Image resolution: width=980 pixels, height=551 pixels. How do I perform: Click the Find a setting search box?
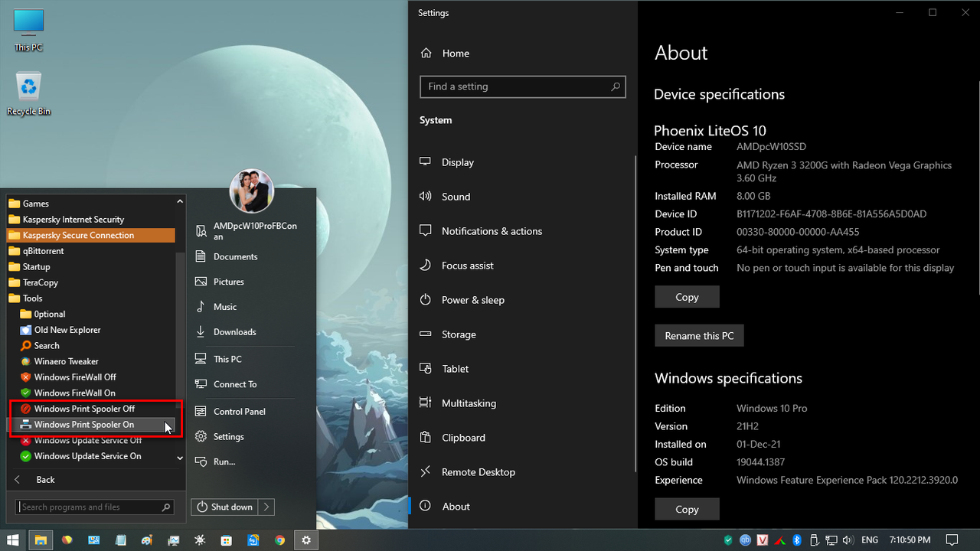[x=523, y=86]
